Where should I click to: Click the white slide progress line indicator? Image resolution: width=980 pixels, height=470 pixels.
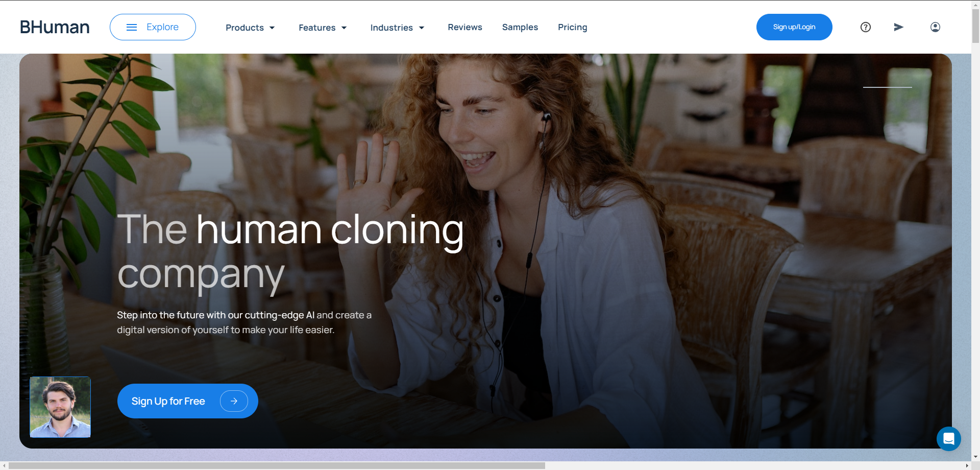887,87
